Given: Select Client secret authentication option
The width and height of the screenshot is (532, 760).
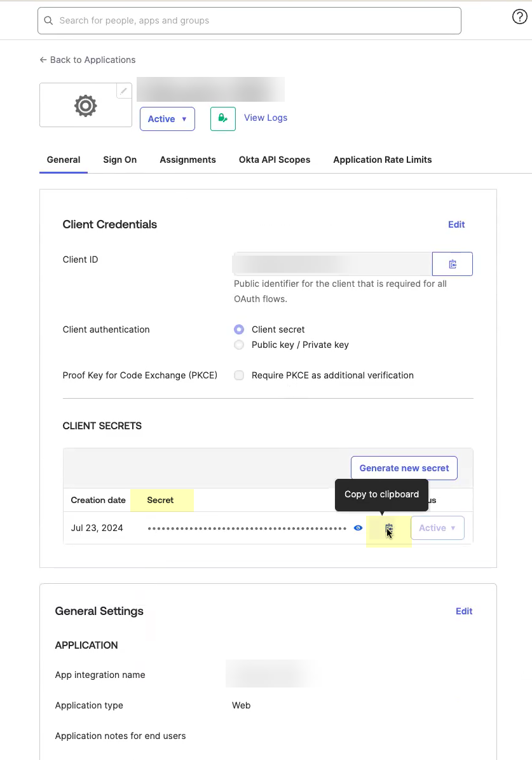Looking at the screenshot, I should 239,329.
